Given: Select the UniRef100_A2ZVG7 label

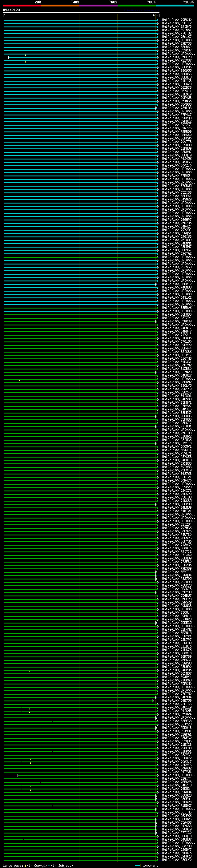Looking at the screenshot, I should 177,60.
